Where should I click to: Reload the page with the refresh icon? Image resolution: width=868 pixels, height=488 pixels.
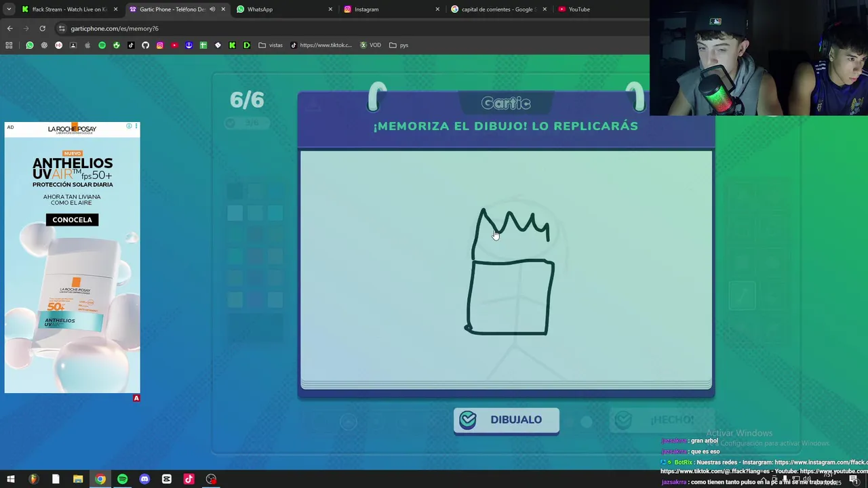(42, 28)
